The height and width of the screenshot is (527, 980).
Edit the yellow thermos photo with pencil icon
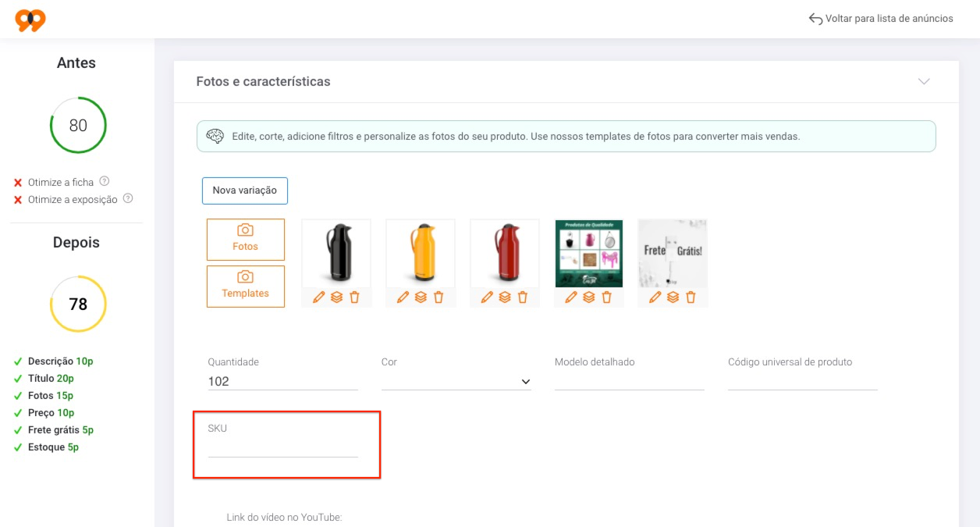pos(403,297)
